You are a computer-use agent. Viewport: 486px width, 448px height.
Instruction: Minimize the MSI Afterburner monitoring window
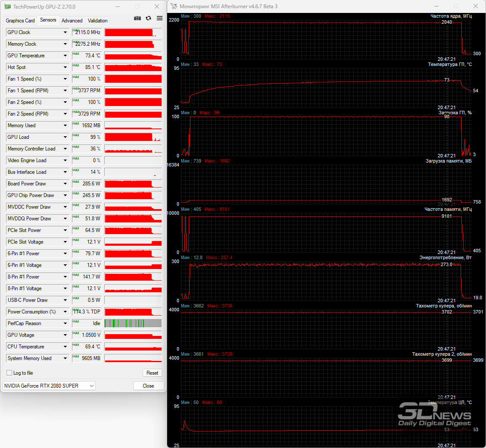click(436, 6)
